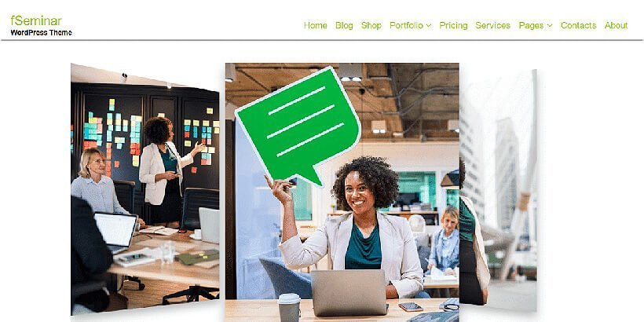Click the WordPress Theme tagline

point(41,32)
